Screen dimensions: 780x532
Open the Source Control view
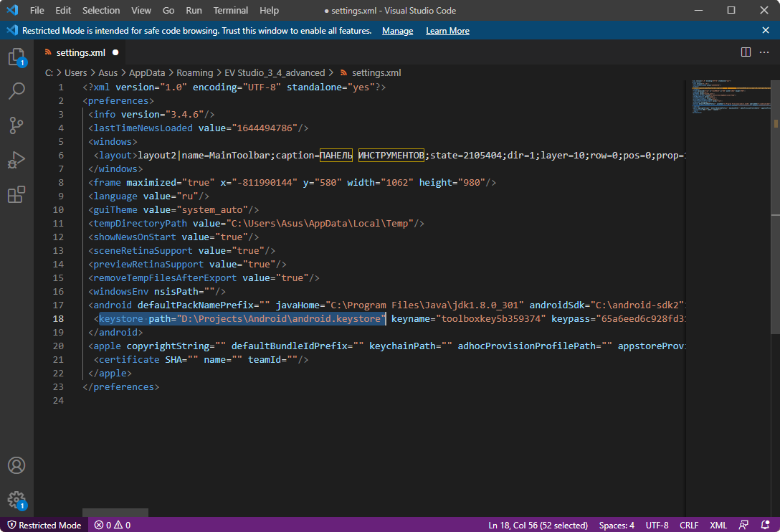pyautogui.click(x=16, y=125)
